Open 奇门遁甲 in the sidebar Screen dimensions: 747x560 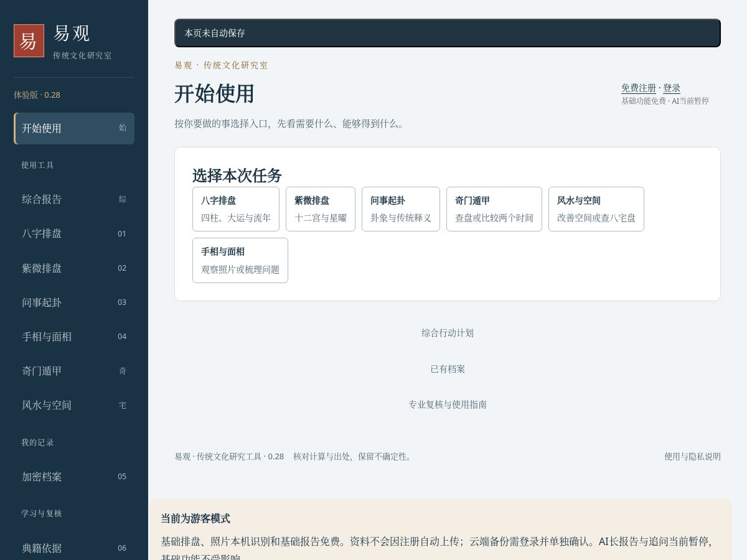pyautogui.click(x=74, y=371)
